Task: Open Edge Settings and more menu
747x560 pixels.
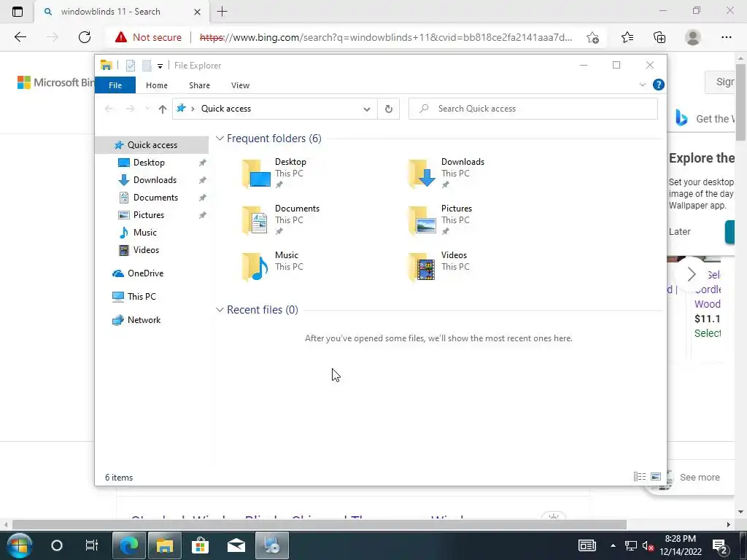Action: point(726,37)
